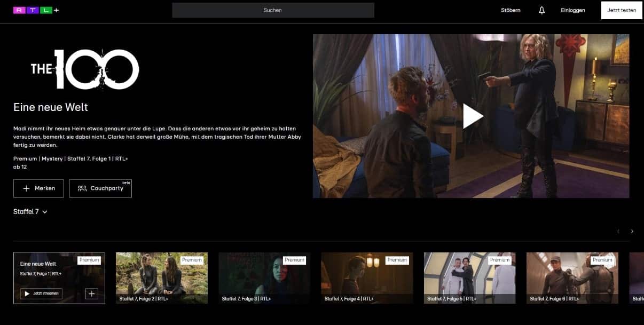The image size is (644, 325).
Task: Click Jetzt streamen on Folge 1
Action: click(41, 294)
